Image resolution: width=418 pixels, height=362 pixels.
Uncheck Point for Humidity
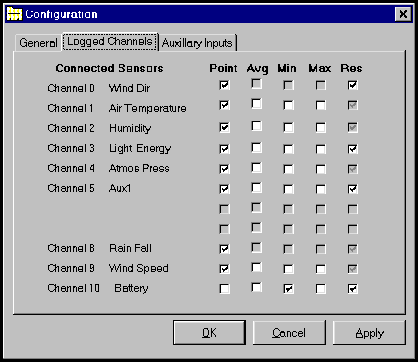tap(225, 127)
